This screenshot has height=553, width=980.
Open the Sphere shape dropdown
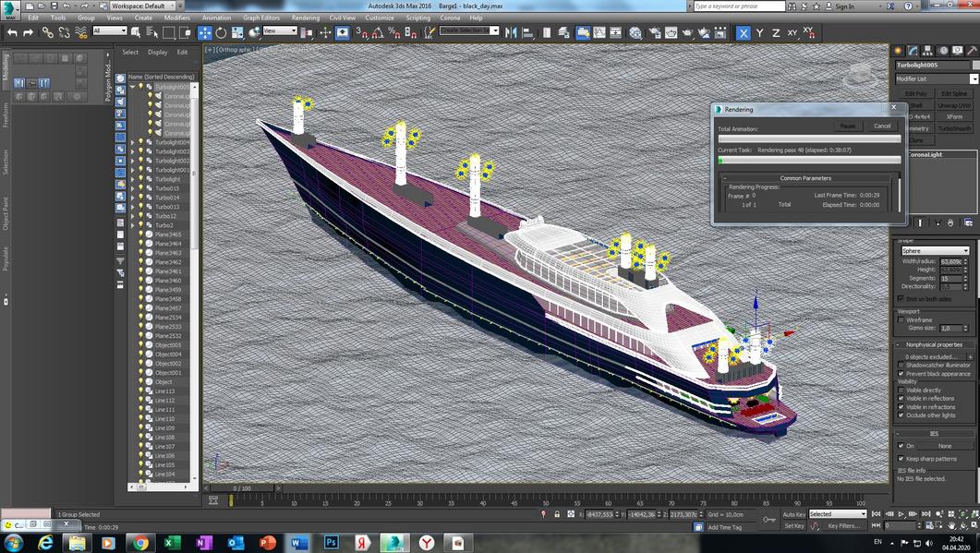pyautogui.click(x=935, y=250)
